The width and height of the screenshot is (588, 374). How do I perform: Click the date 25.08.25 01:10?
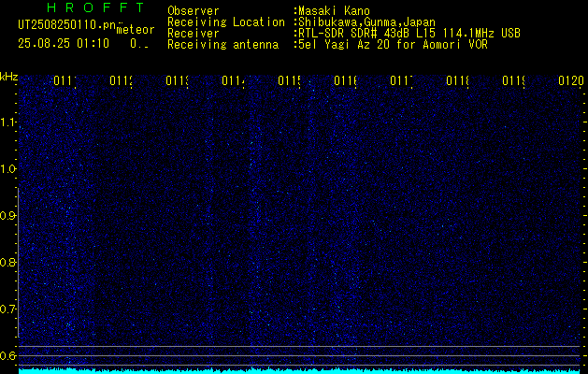pos(64,44)
